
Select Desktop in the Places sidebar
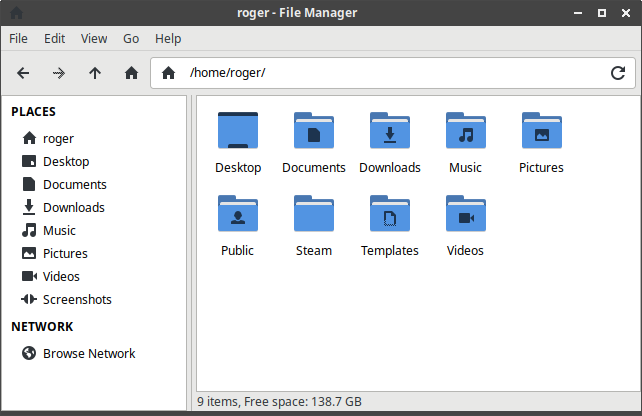pos(66,161)
